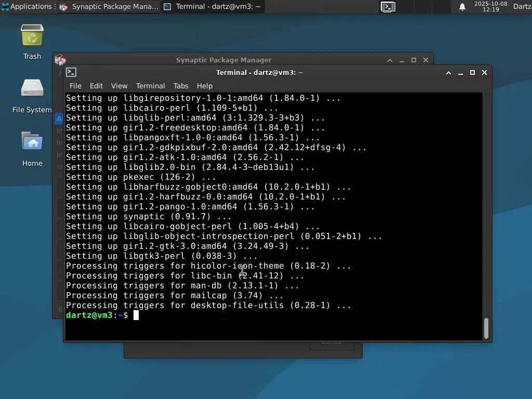
Task: Click the Terminal vertical scrollbar handle
Action: click(486, 328)
